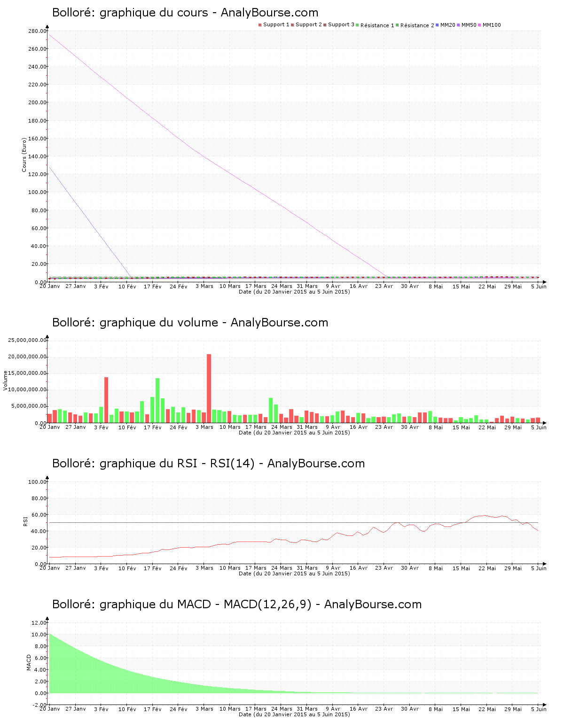Click the Support 3 legend entry
The image size is (564, 728).
(339, 25)
